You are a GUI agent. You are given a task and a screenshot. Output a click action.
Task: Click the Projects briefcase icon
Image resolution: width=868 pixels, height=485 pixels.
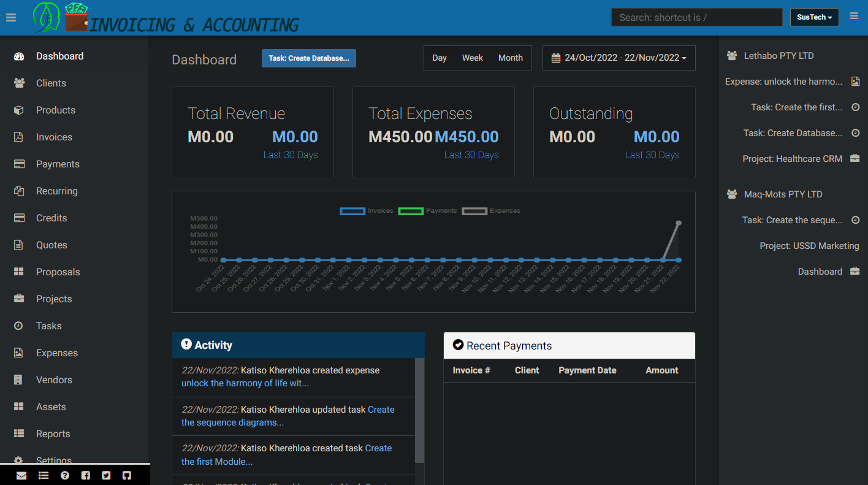pos(19,299)
